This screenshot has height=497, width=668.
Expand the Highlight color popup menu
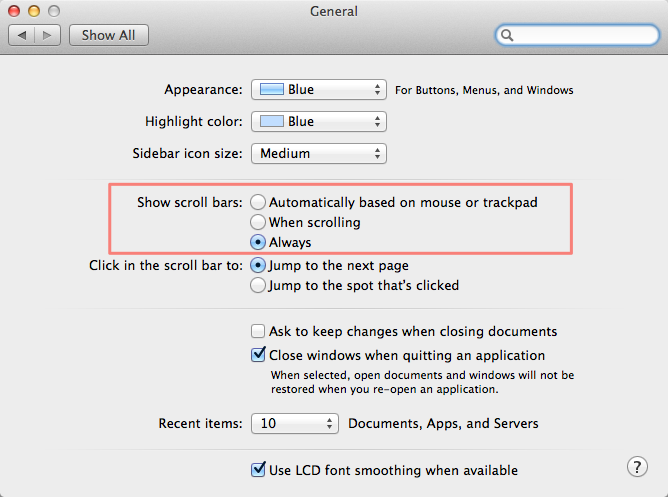tap(318, 122)
